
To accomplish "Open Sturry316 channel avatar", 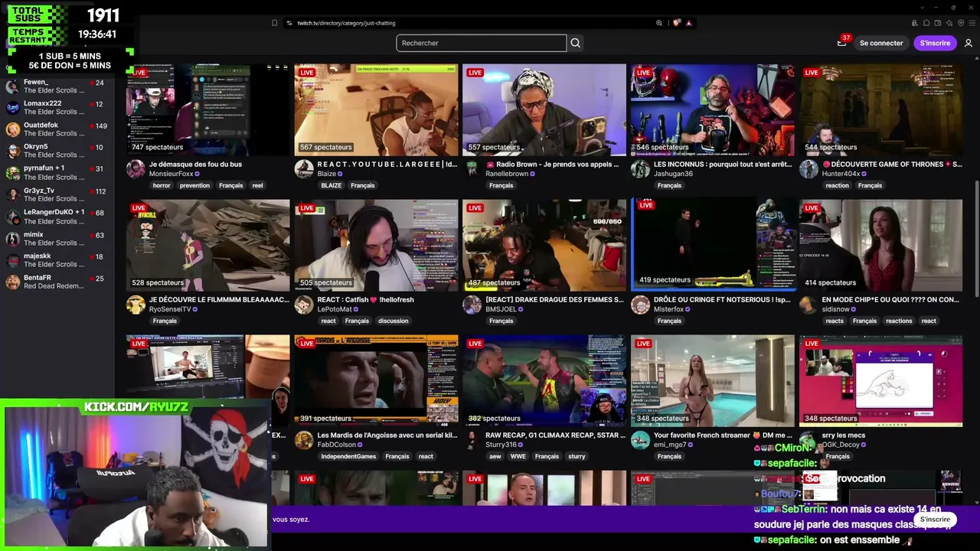I will [472, 440].
